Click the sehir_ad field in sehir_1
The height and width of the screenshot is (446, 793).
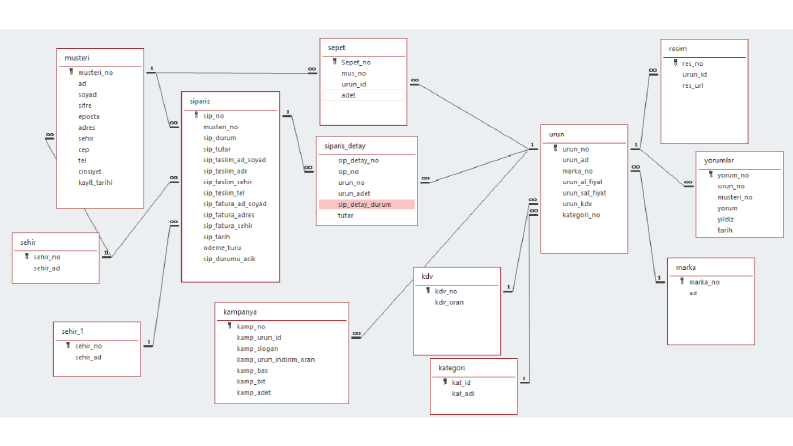coord(88,357)
